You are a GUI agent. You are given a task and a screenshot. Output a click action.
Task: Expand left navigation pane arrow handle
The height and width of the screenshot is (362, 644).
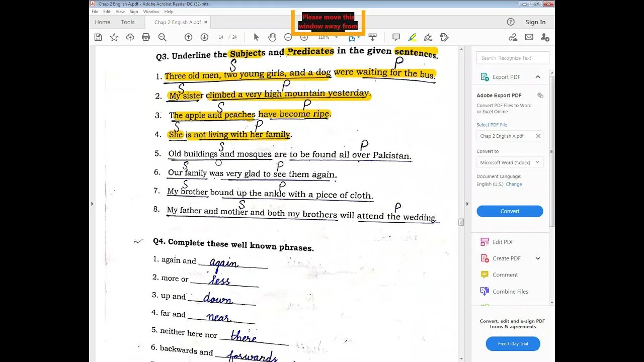[x=92, y=204]
